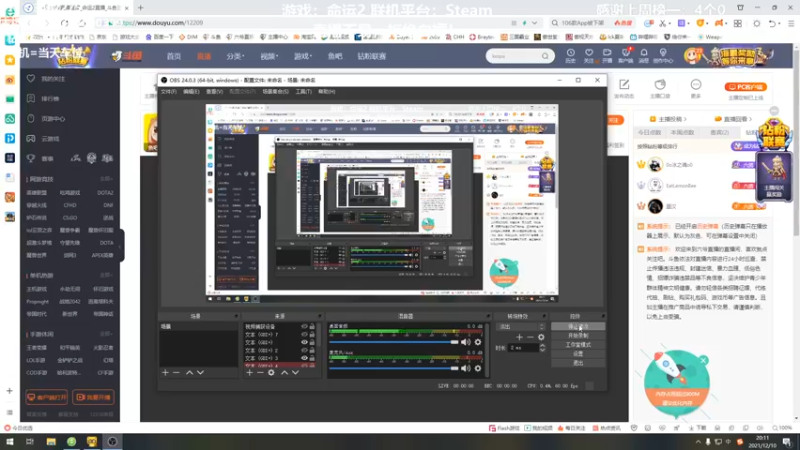Open OBS Edit menu
Screen dimensions: 800x450
[191, 92]
